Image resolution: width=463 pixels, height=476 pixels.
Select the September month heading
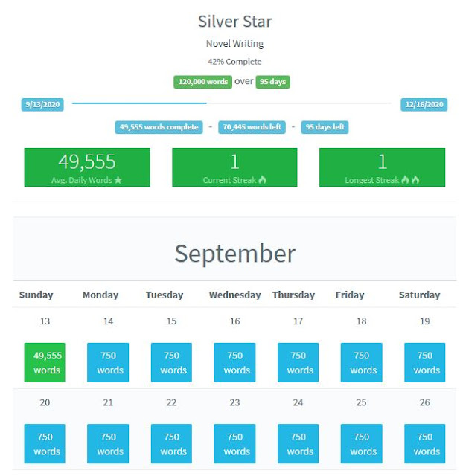click(x=234, y=254)
